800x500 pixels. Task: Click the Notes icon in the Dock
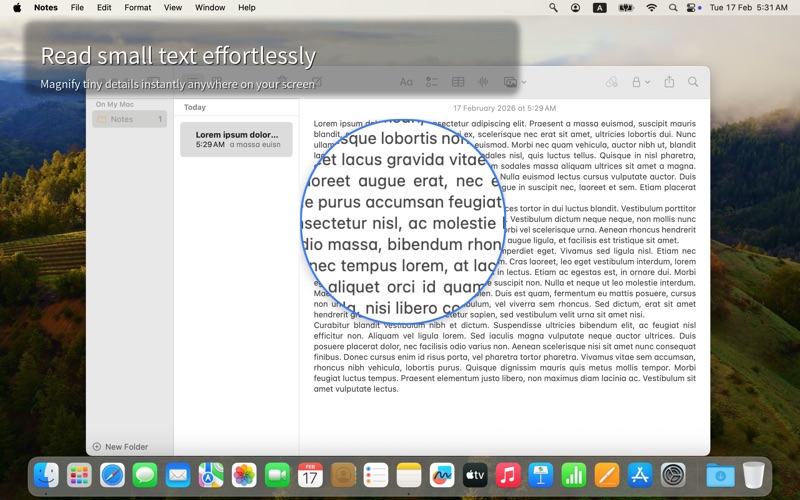tap(409, 476)
